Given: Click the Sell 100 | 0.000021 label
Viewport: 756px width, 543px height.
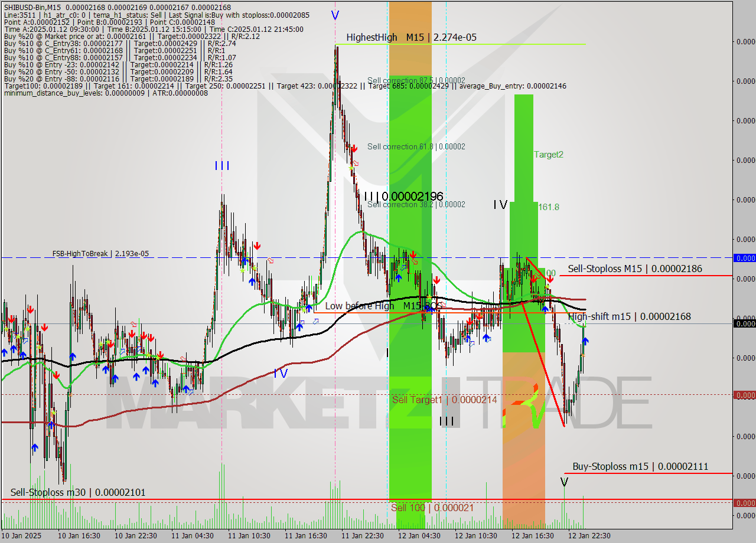Looking at the screenshot, I should click(x=432, y=508).
